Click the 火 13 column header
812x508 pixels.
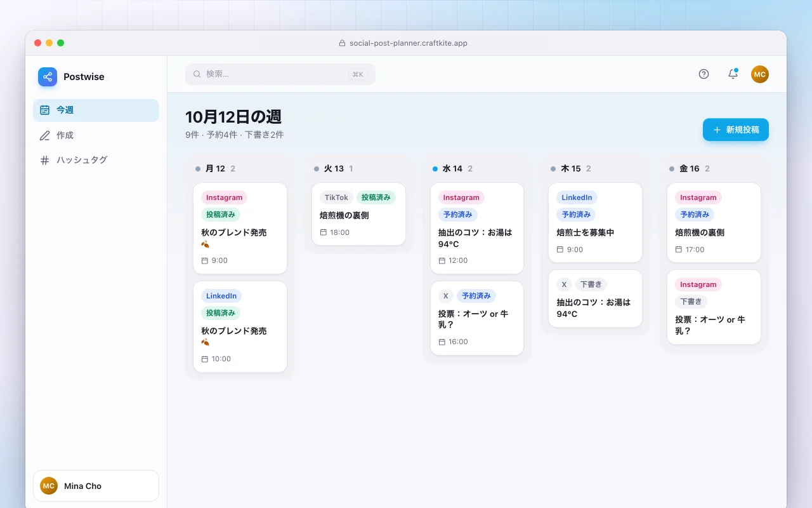coord(334,169)
